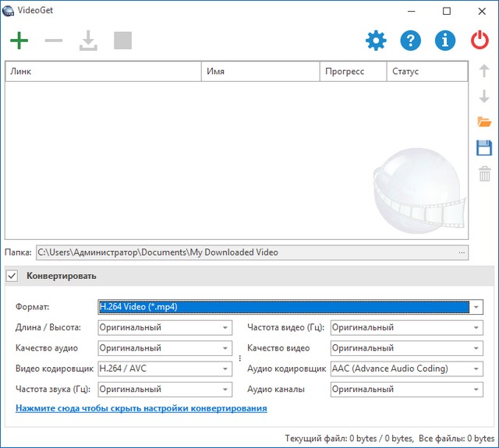Expand the Формат dropdown
499x448 pixels.
(476, 307)
